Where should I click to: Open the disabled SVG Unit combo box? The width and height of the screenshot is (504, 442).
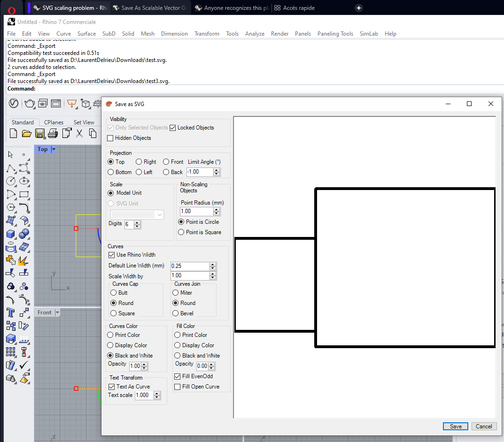[136, 214]
